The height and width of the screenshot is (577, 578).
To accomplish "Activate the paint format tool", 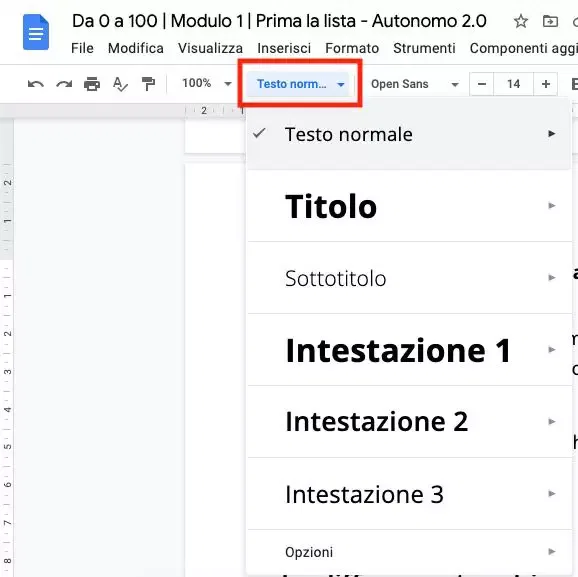I will pos(148,84).
